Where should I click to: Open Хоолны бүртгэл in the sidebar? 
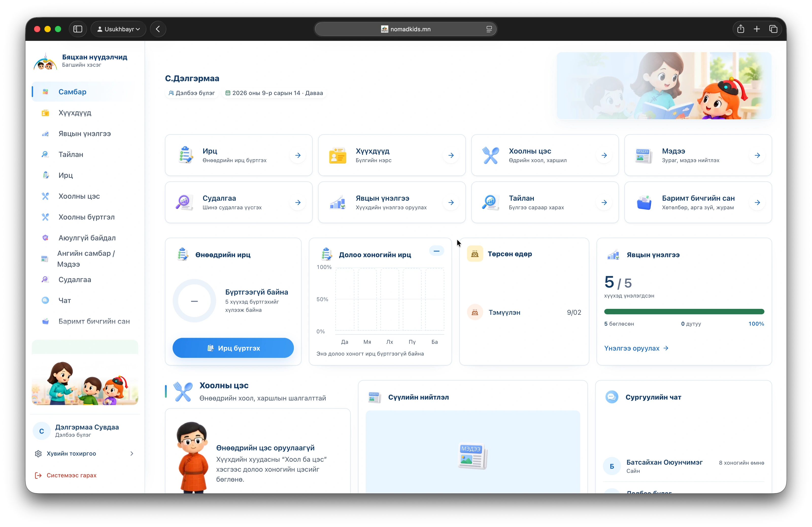(84, 217)
